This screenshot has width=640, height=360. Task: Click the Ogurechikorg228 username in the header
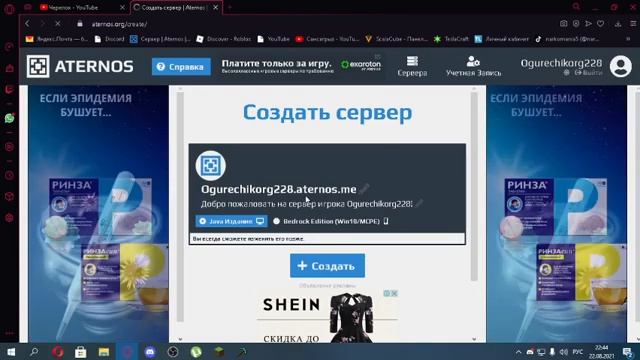click(x=561, y=63)
